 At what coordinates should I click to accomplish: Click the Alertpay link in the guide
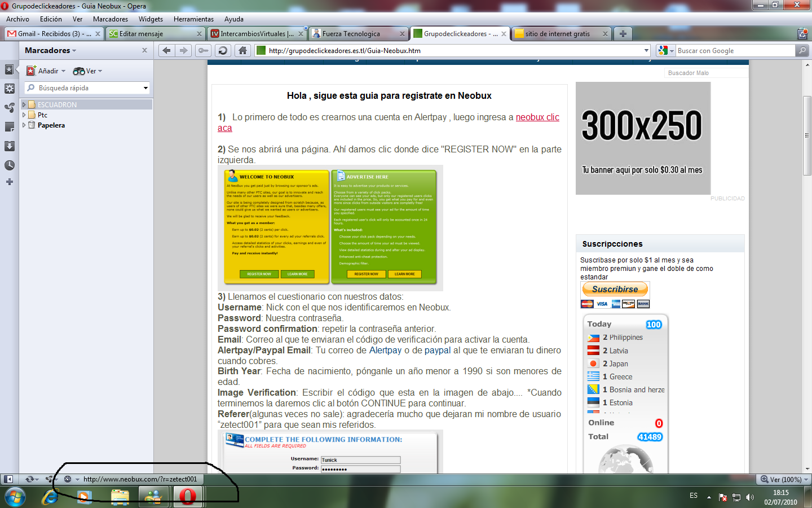click(385, 350)
